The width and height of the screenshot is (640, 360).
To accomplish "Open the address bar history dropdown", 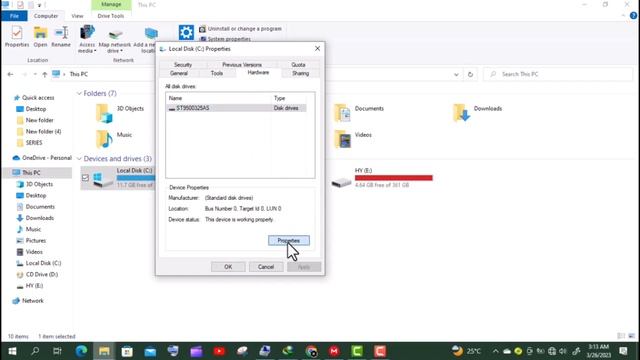I will tap(456, 74).
